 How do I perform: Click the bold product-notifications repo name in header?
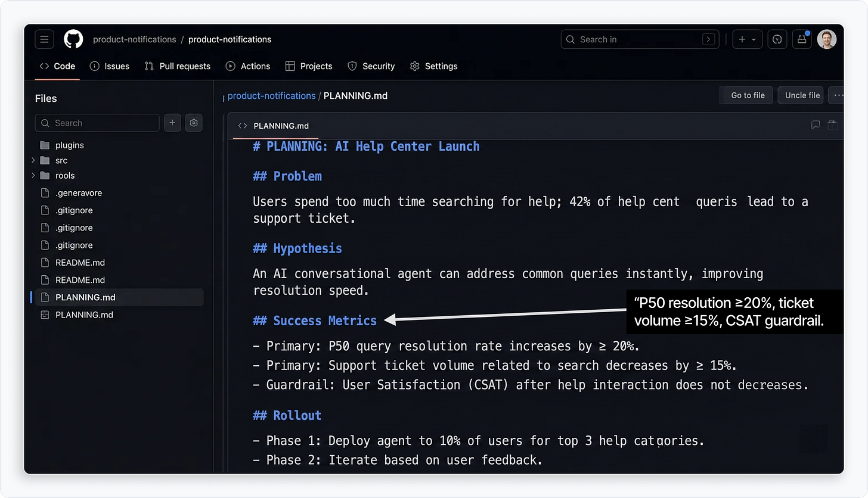(230, 39)
